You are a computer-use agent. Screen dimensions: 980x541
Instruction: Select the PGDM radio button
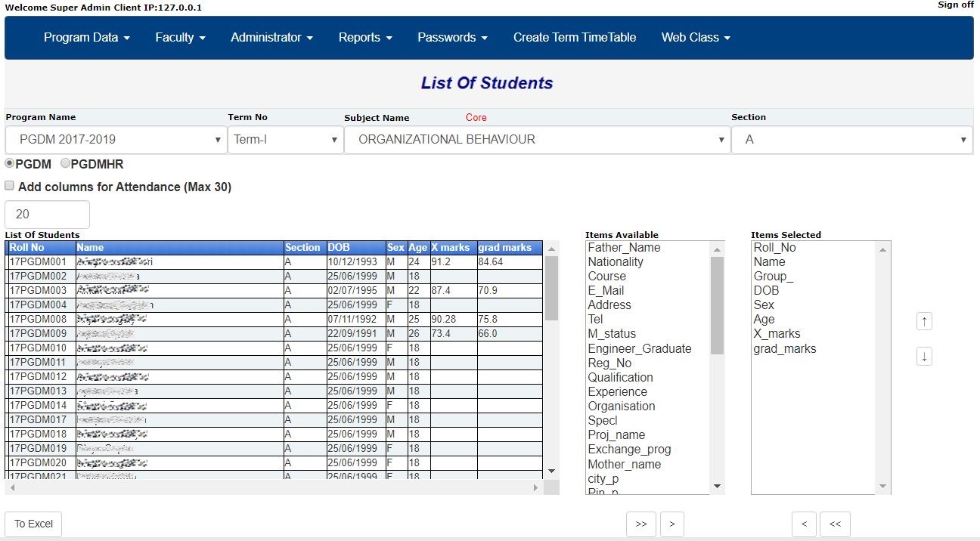[x=8, y=162]
